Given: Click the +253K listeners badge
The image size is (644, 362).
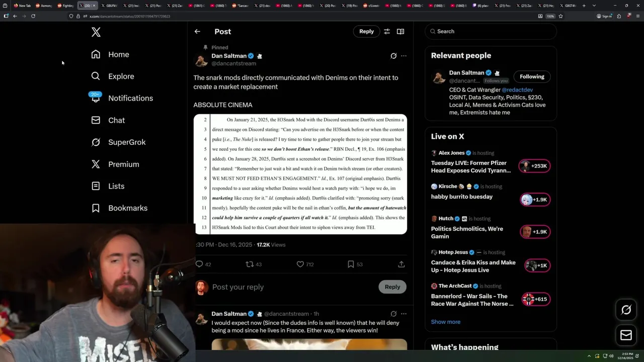Looking at the screenshot, I should tap(535, 166).
